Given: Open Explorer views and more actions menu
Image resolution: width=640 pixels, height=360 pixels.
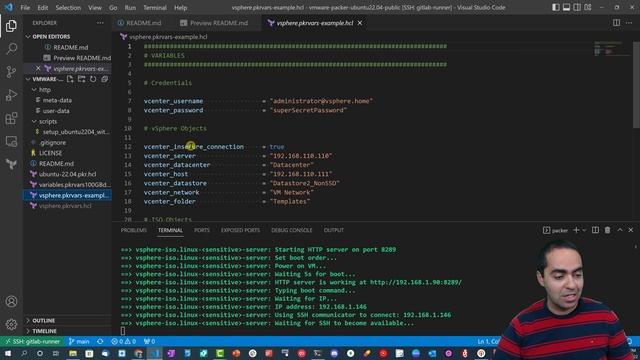Looking at the screenshot, I should (100, 23).
